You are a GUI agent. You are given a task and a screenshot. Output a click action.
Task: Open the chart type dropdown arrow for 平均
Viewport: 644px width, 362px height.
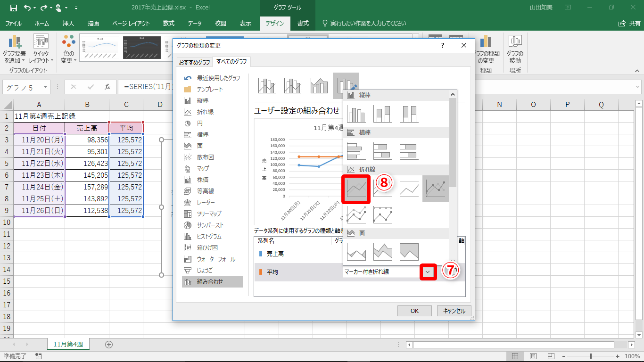point(428,272)
